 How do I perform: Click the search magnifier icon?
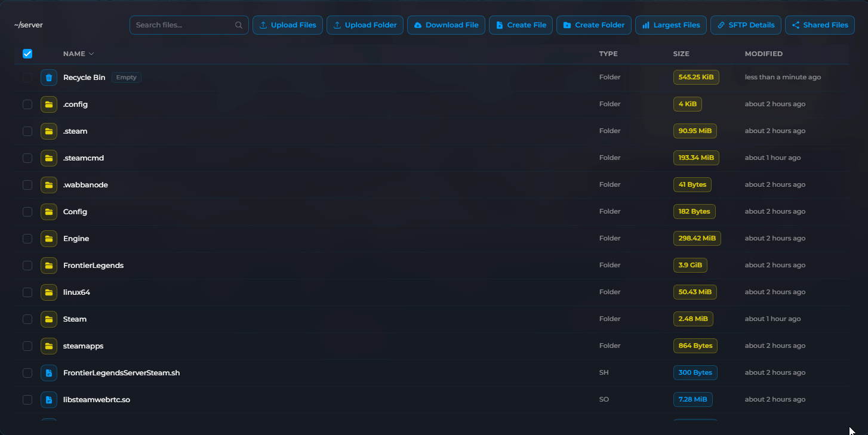click(239, 25)
